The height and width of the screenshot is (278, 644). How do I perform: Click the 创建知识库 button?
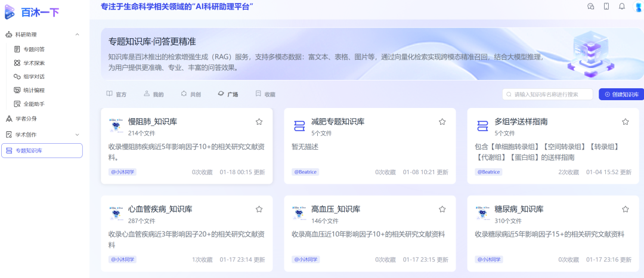[621, 94]
